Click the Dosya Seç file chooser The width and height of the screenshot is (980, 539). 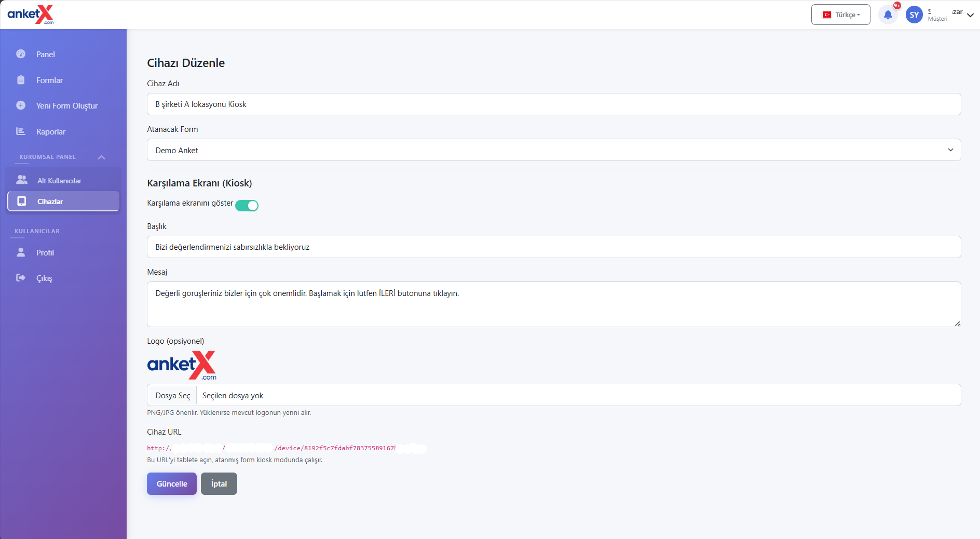pos(172,395)
